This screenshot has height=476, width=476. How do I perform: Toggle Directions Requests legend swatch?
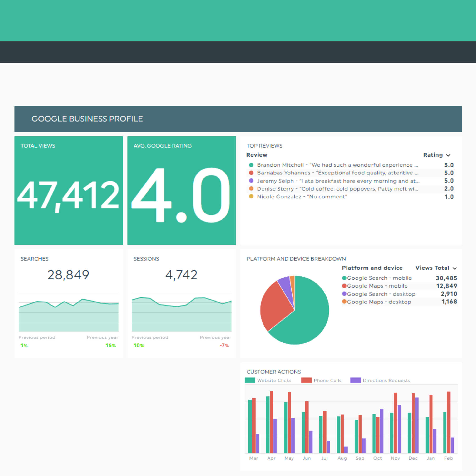coord(355,380)
